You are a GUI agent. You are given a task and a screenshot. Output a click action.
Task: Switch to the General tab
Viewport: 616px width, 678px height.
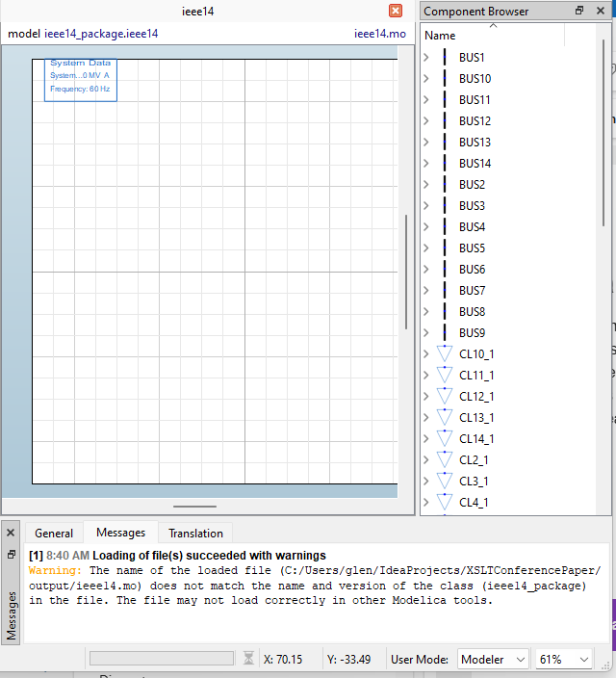click(x=54, y=534)
